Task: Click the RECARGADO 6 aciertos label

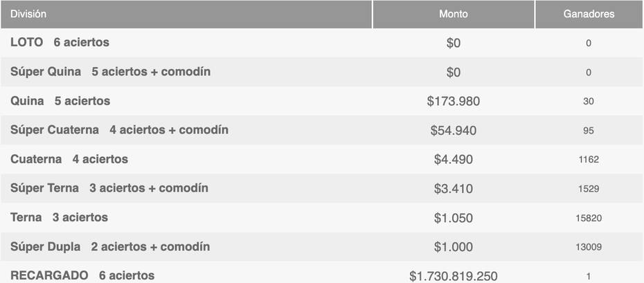Action: click(82, 275)
